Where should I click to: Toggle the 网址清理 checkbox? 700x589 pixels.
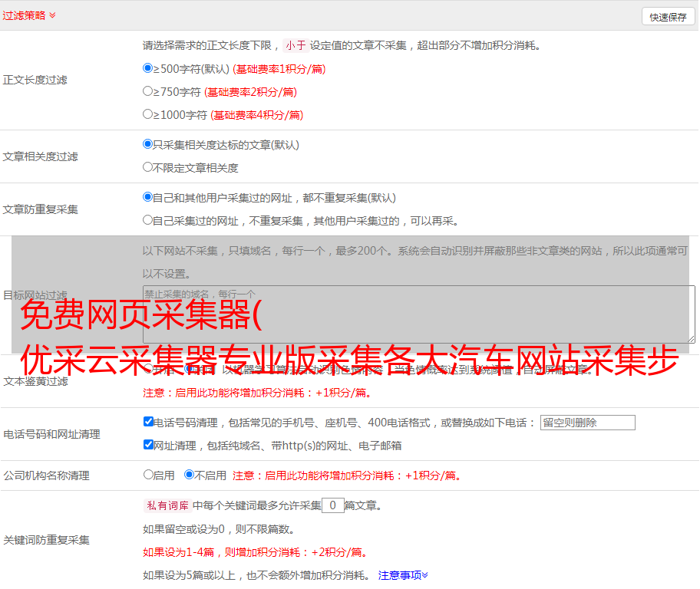point(148,445)
